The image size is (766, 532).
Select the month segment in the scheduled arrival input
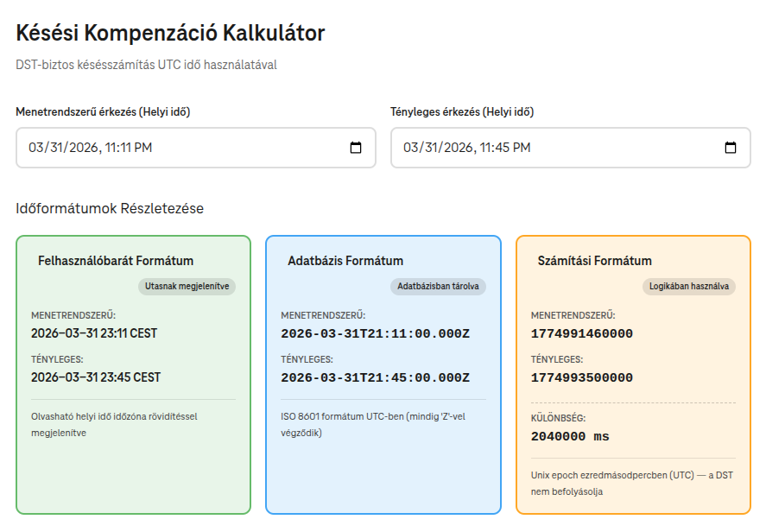(36, 147)
